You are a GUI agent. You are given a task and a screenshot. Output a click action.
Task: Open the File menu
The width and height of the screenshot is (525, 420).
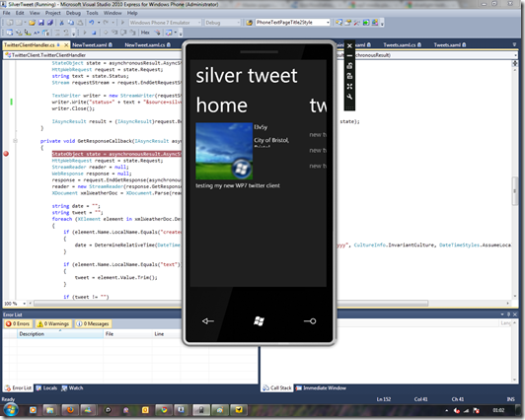point(6,13)
